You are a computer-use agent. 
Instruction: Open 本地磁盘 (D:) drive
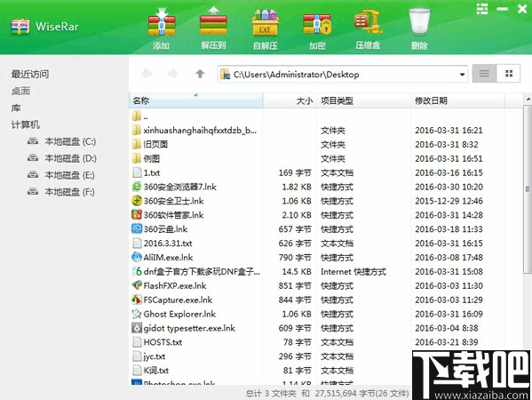(62, 158)
